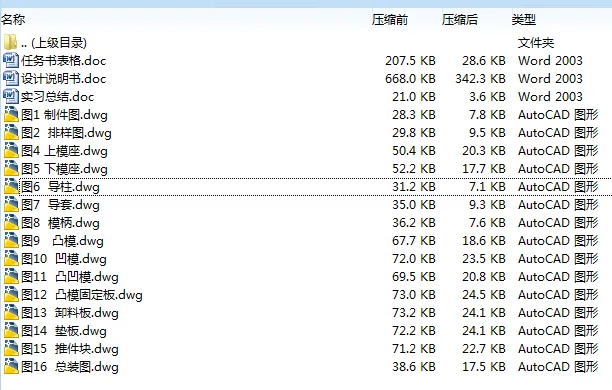Click the 207.5 KB original size value
The width and height of the screenshot is (612, 390).
point(410,61)
